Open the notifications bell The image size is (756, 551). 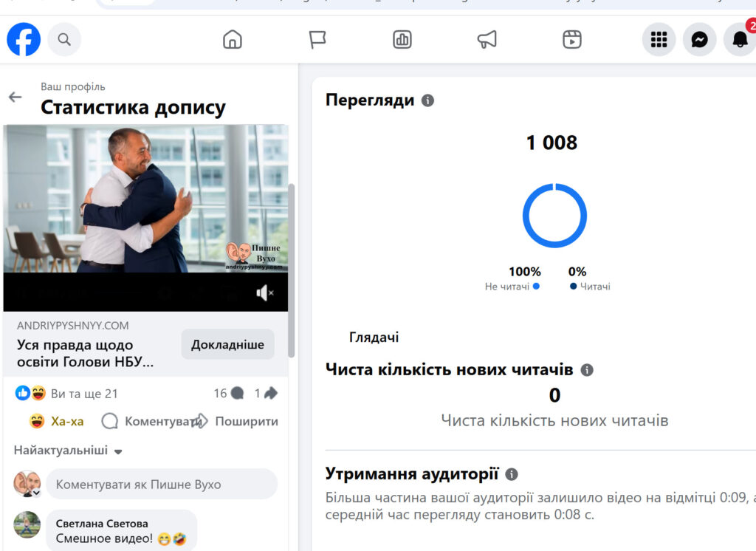740,40
